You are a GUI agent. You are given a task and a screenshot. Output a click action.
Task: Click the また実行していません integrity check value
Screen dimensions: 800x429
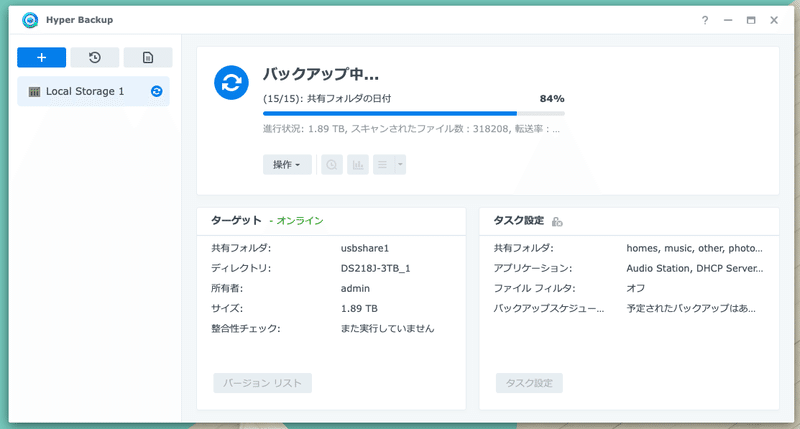click(387, 329)
